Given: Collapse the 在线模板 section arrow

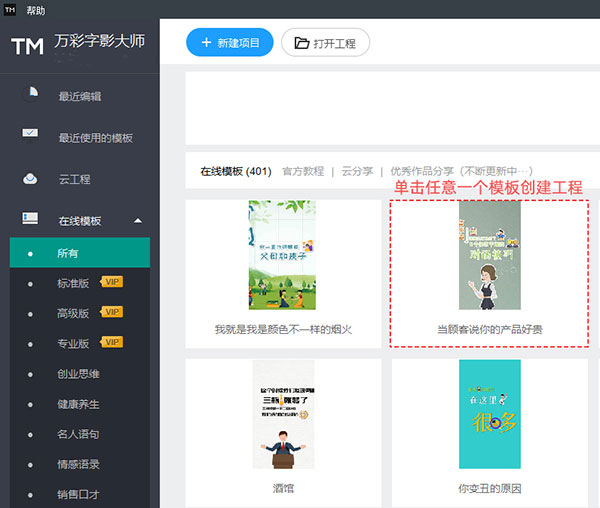Looking at the screenshot, I should tap(137, 221).
